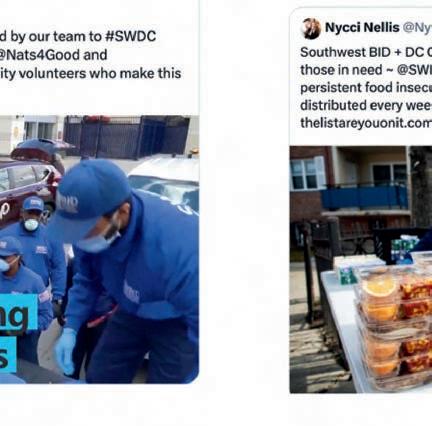Screen dimensions: 432x426
Task: Open Nycci Nellis profile avatar
Action: coord(311,29)
